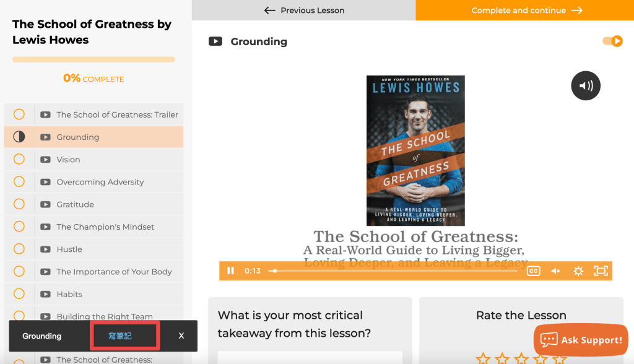
Task: Click the round speaker volume button
Action: 586,86
